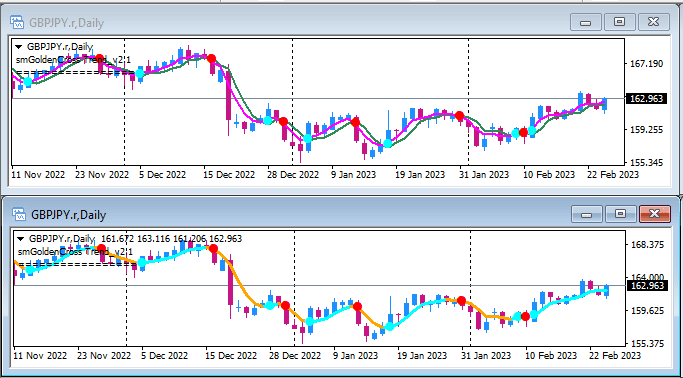683x378 pixels.
Task: Maximize the upper GBPJPY.r,Daily chart window
Action: pyautogui.click(x=619, y=22)
